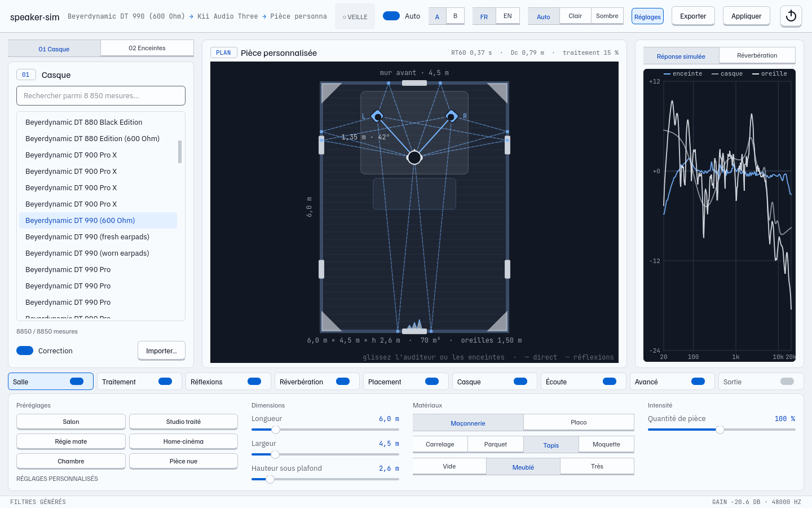This screenshot has width=812, height=508.
Task: Click the Quantité de pièce slider
Action: [722, 430]
